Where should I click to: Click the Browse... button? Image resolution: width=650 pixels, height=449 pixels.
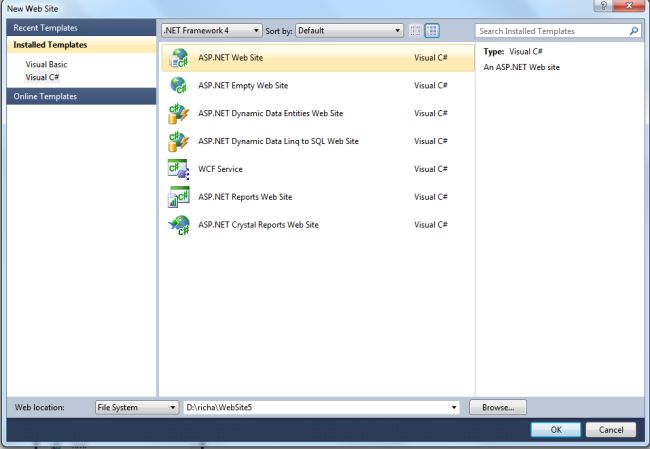(498, 408)
